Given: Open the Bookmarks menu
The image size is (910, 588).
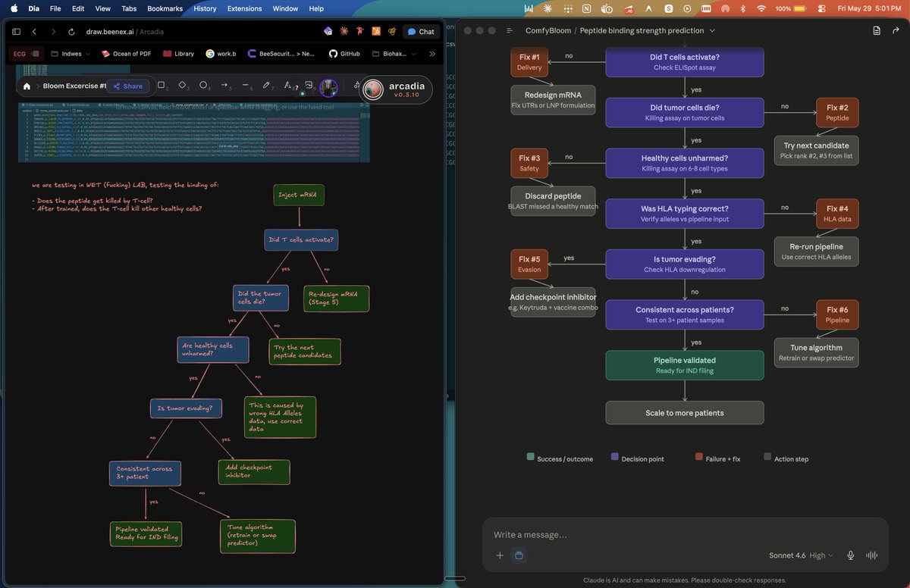Looking at the screenshot, I should (x=165, y=8).
